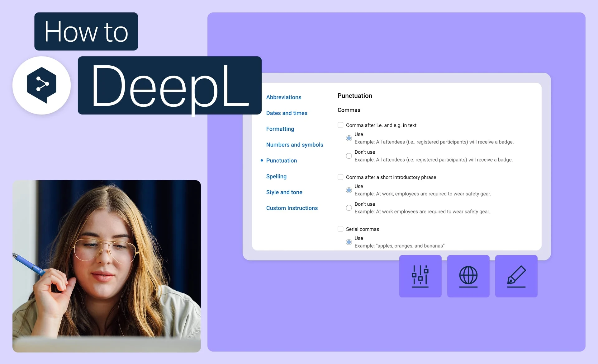This screenshot has height=364, width=598.
Task: Check 'Comma after i.e. and e.g. in text'
Action: (340, 125)
